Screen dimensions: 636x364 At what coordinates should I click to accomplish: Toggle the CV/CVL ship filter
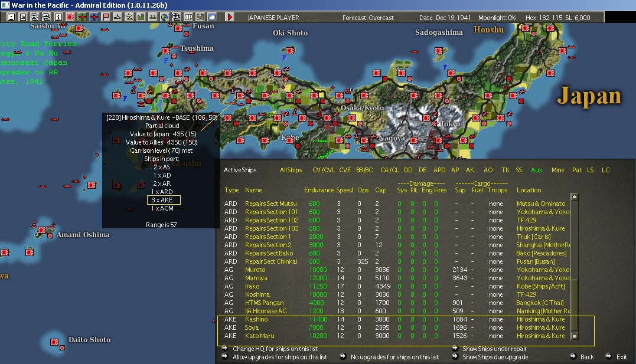click(x=324, y=170)
